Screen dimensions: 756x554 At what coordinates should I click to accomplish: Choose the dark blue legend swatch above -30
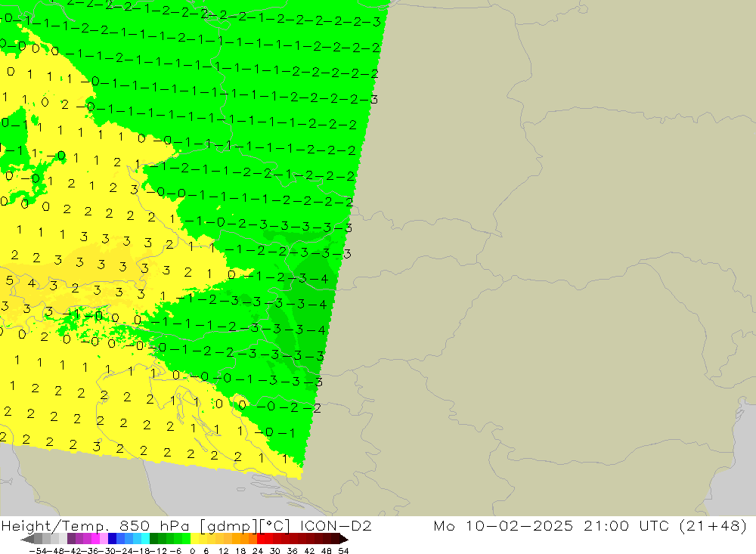click(113, 539)
